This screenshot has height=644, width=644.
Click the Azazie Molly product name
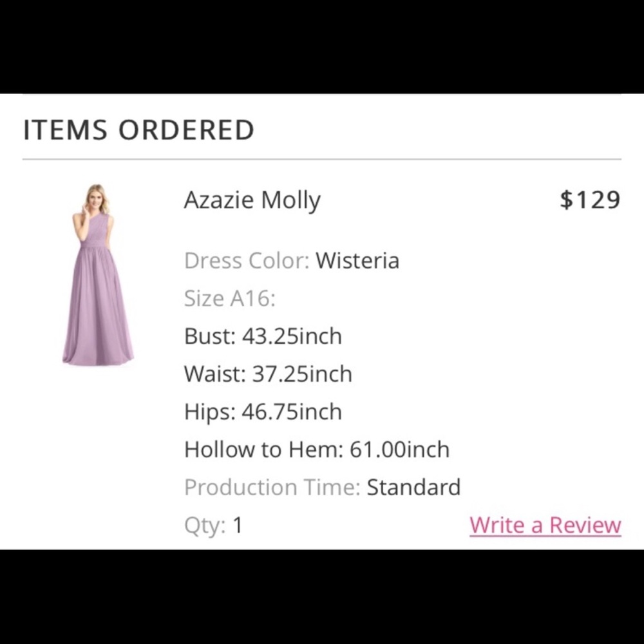[252, 200]
